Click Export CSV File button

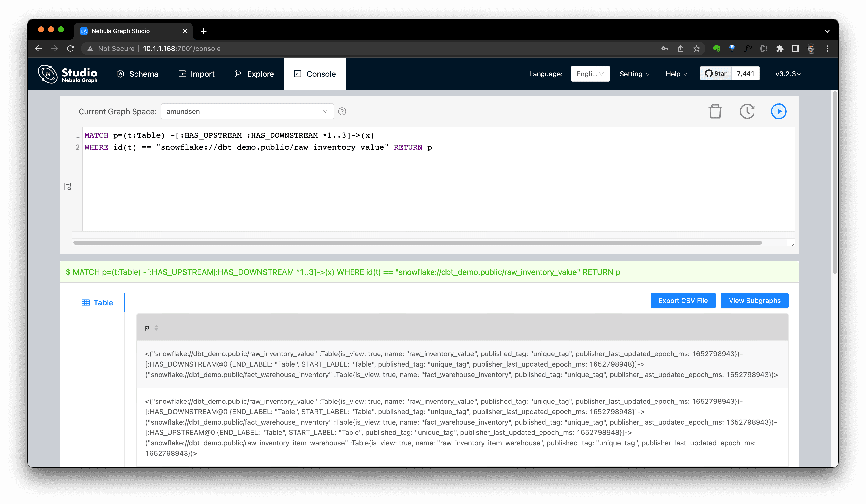pyautogui.click(x=683, y=301)
